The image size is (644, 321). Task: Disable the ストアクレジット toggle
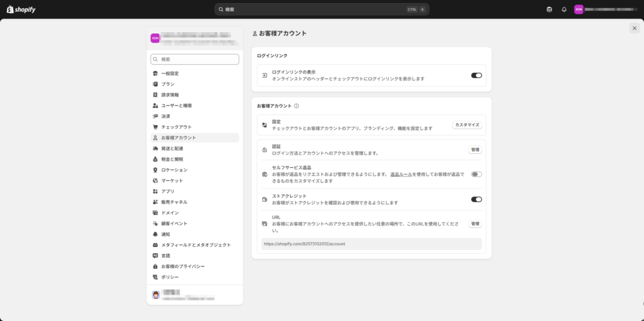point(476,199)
